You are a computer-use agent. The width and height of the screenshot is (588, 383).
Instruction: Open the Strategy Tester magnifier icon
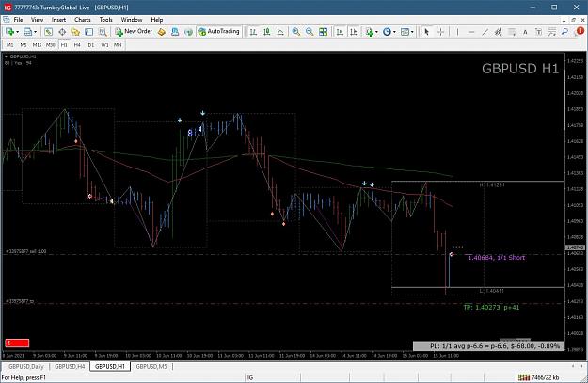point(103,32)
